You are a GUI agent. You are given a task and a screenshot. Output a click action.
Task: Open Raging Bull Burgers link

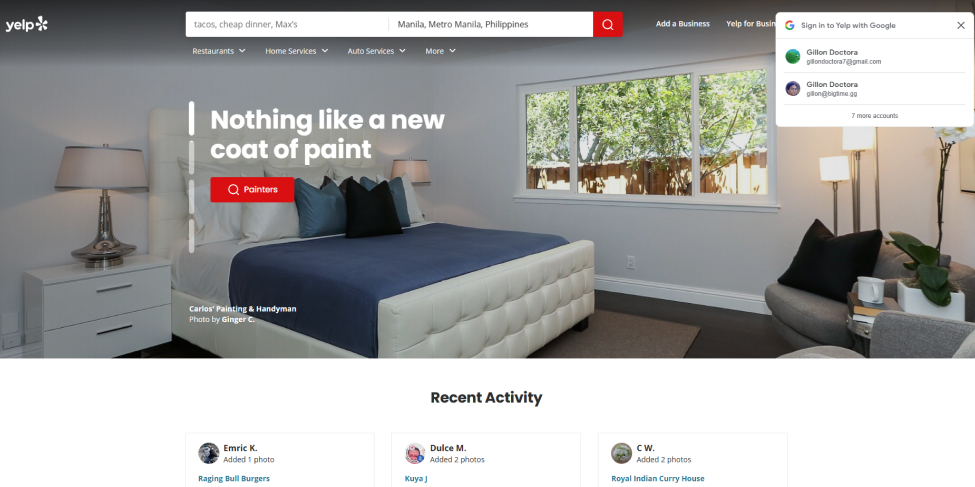234,478
